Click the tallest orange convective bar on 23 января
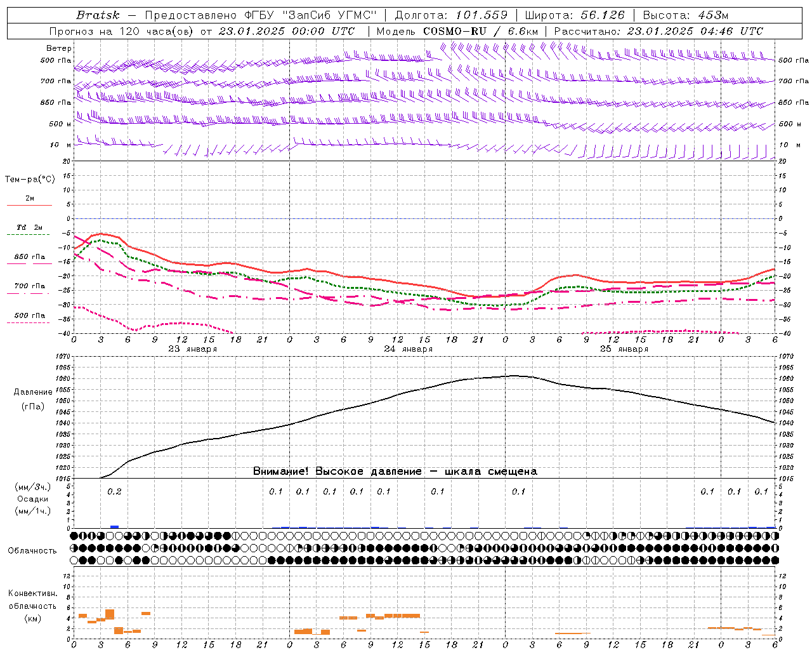812x650 pixels. click(x=110, y=614)
